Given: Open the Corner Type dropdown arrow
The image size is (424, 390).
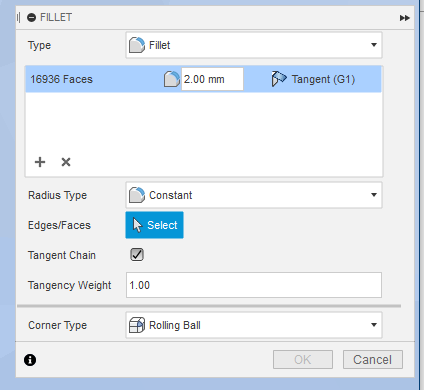Looking at the screenshot, I should 374,325.
